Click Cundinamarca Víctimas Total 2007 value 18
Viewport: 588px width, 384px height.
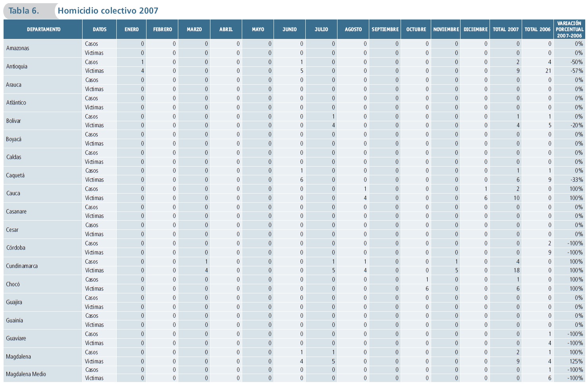(516, 270)
